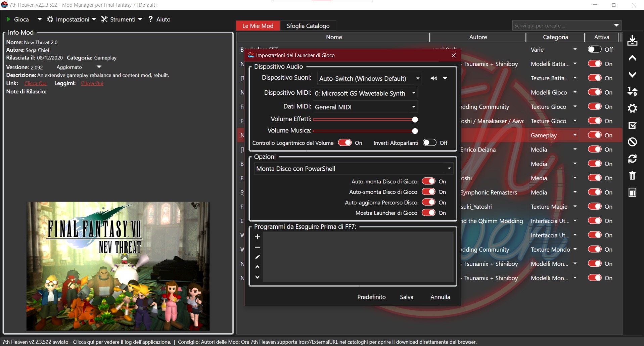Toggle Auto-smonta Disco di Gioco switch
This screenshot has height=346, width=644.
pyautogui.click(x=428, y=192)
